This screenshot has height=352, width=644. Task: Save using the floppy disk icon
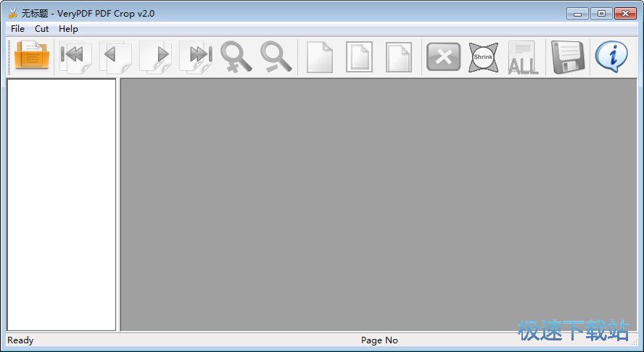click(x=568, y=57)
